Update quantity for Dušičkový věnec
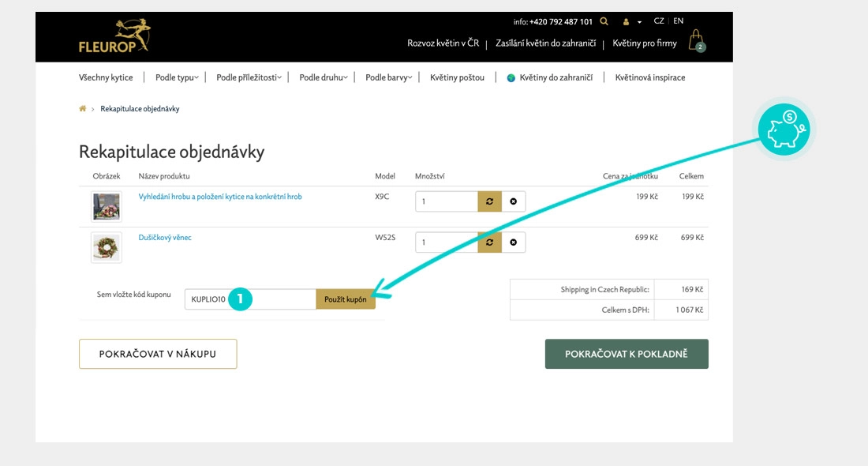The image size is (868, 466). [x=489, y=242]
